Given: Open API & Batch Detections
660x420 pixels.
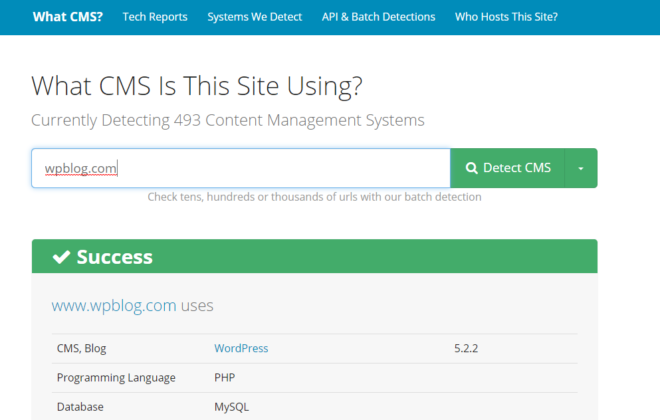Looking at the screenshot, I should coord(378,17).
